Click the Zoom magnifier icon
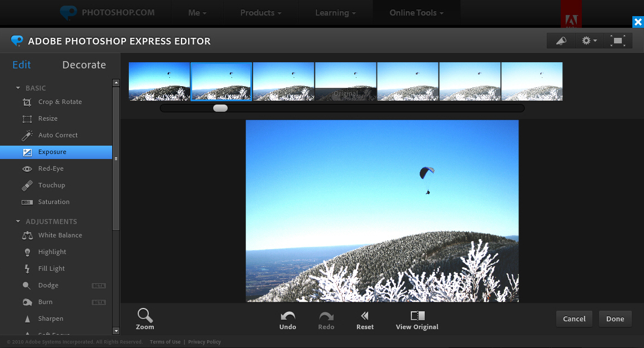This screenshot has width=644, height=348. click(x=145, y=316)
